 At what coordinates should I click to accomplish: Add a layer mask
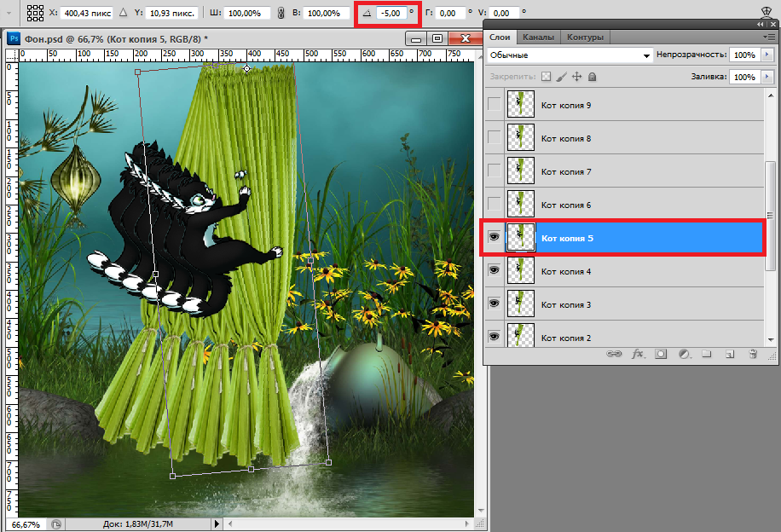click(x=661, y=353)
